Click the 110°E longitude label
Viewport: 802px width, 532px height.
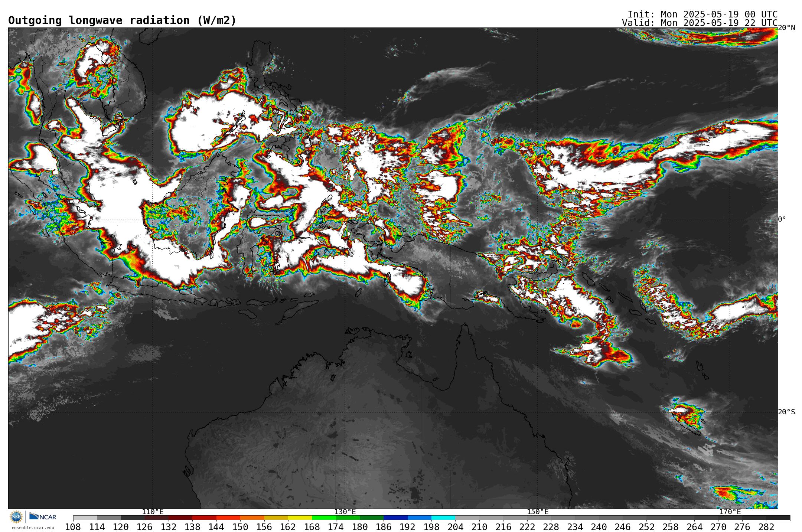pyautogui.click(x=153, y=512)
